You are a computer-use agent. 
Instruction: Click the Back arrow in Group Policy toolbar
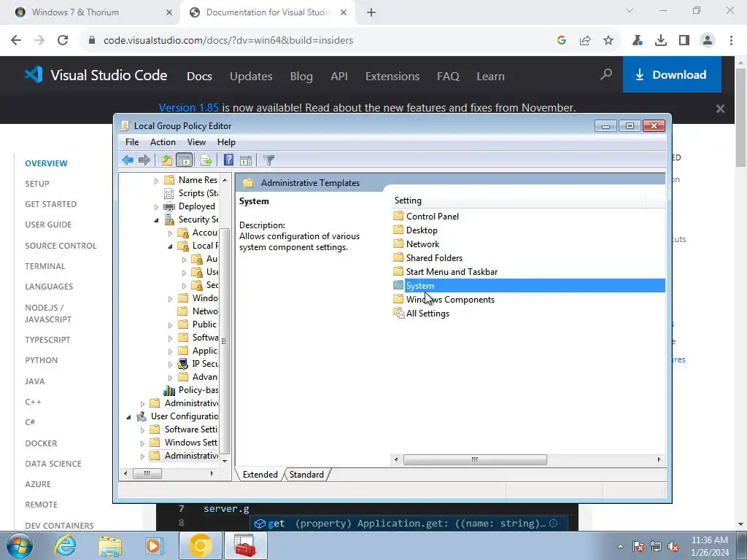(x=128, y=160)
